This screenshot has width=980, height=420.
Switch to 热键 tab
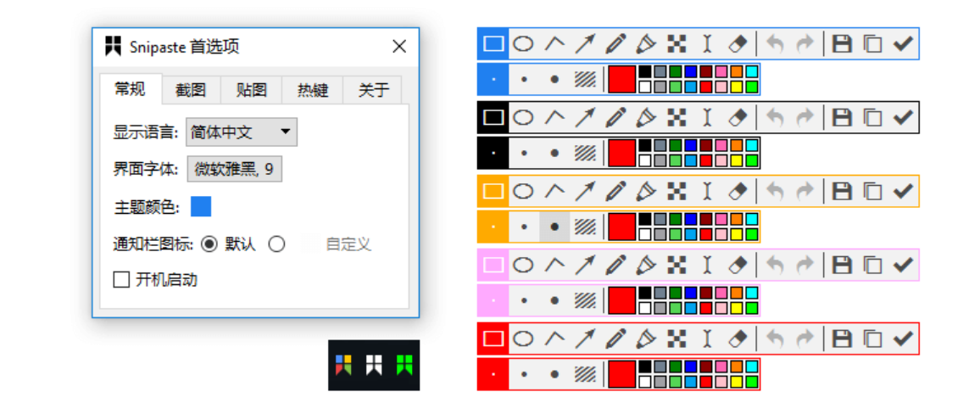(x=313, y=91)
